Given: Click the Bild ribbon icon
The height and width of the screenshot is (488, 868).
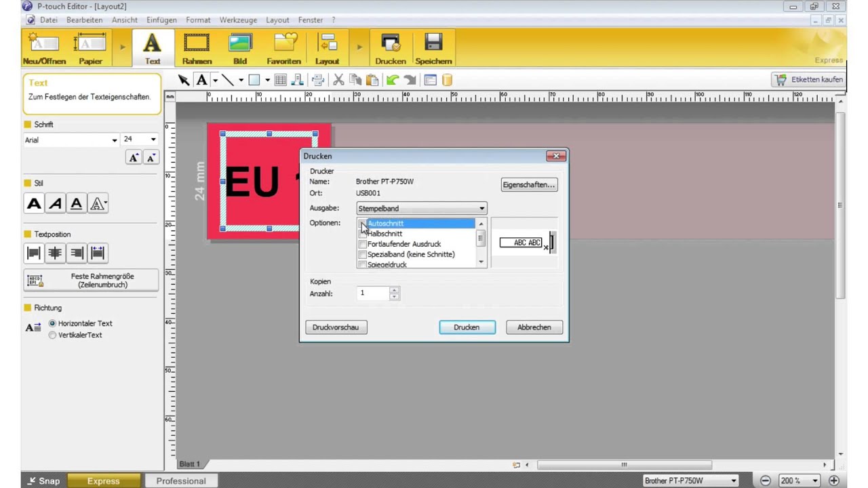Looking at the screenshot, I should [x=240, y=49].
